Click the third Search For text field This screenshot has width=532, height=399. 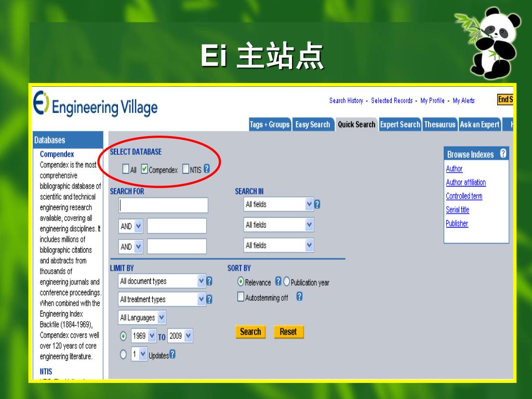[177, 246]
